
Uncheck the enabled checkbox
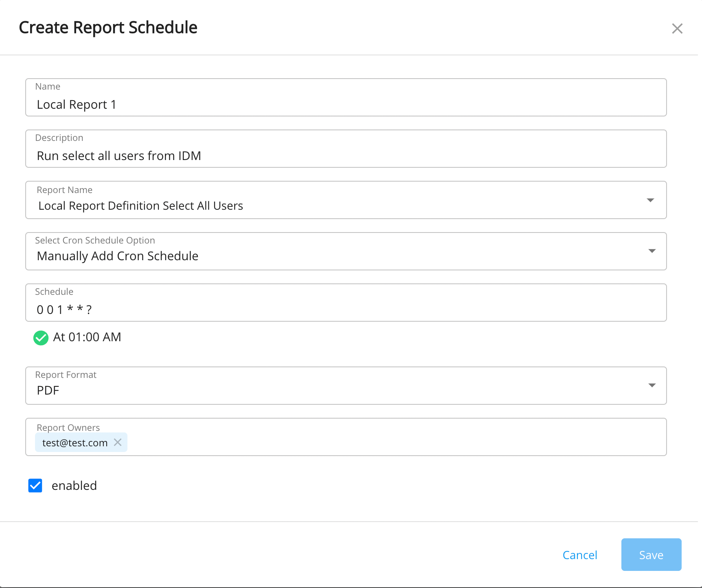[x=35, y=485]
